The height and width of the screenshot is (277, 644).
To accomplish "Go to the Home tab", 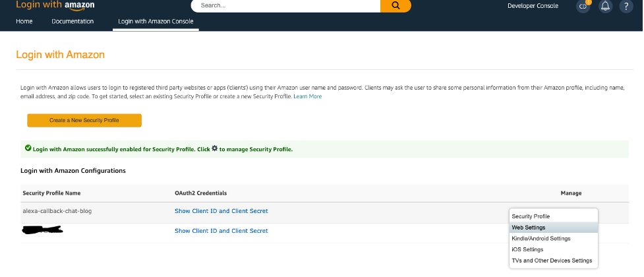I will click(24, 21).
